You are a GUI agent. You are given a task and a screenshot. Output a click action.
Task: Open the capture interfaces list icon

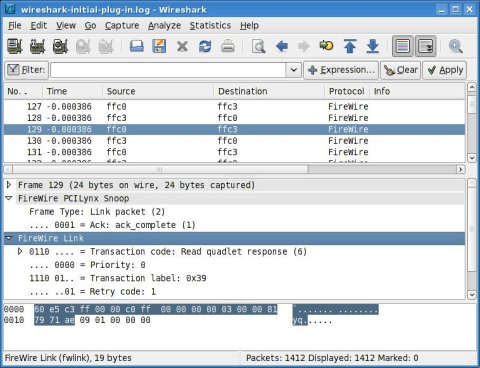point(15,46)
